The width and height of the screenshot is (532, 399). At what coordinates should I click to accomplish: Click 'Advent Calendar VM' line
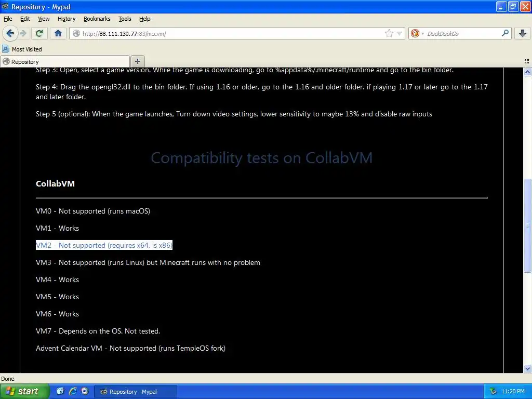click(x=130, y=348)
